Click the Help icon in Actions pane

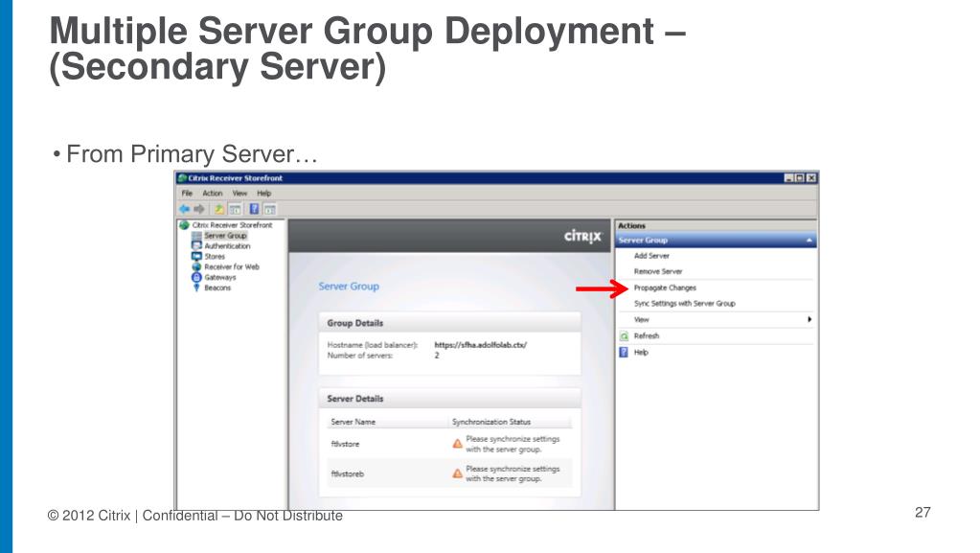(624, 352)
